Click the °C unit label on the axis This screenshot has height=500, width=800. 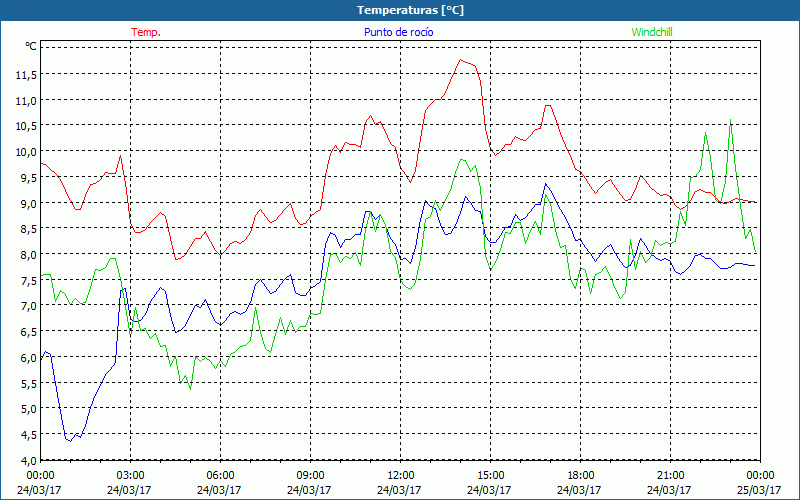point(31,46)
